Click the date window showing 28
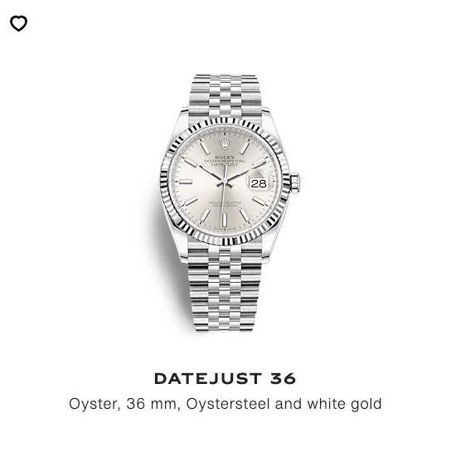Viewport: 451px width, 476px height. pyautogui.click(x=259, y=183)
